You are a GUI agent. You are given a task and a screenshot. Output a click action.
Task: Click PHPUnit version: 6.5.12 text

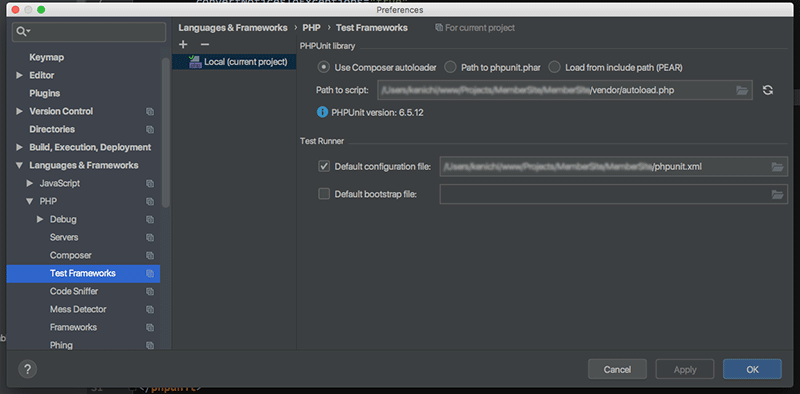[377, 112]
